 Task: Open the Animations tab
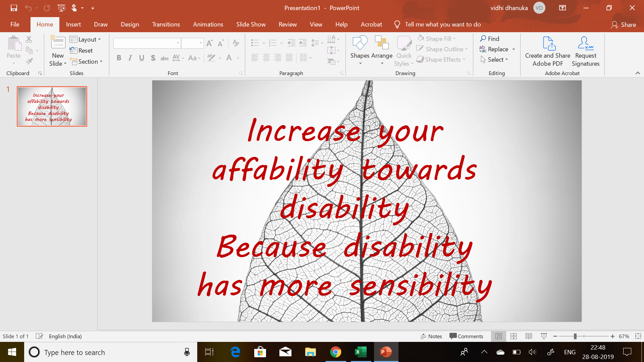click(208, 24)
